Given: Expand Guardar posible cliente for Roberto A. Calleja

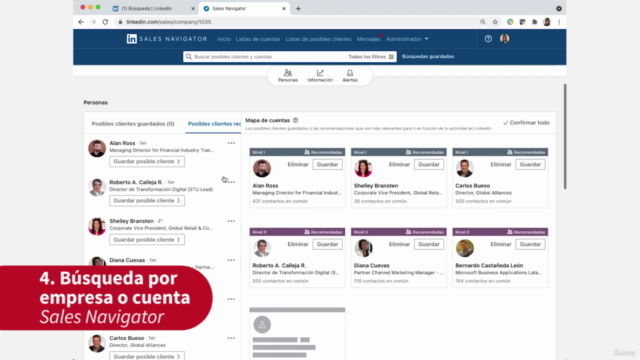Looking at the screenshot, I should (x=147, y=201).
